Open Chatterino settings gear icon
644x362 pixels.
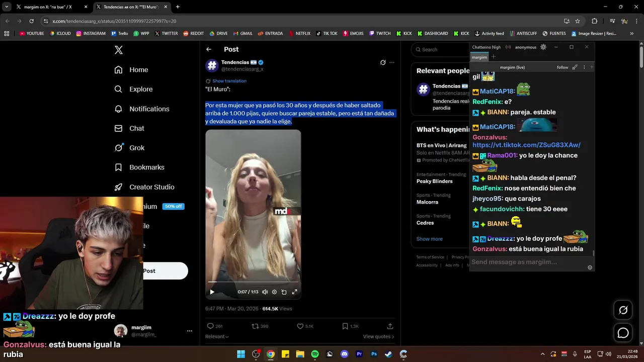(543, 47)
